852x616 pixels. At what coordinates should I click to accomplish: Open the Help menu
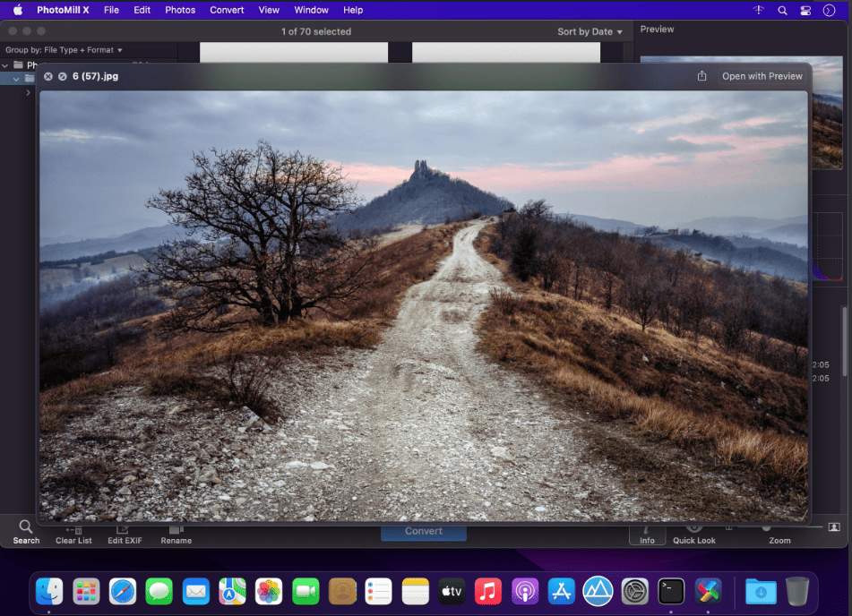(x=353, y=10)
